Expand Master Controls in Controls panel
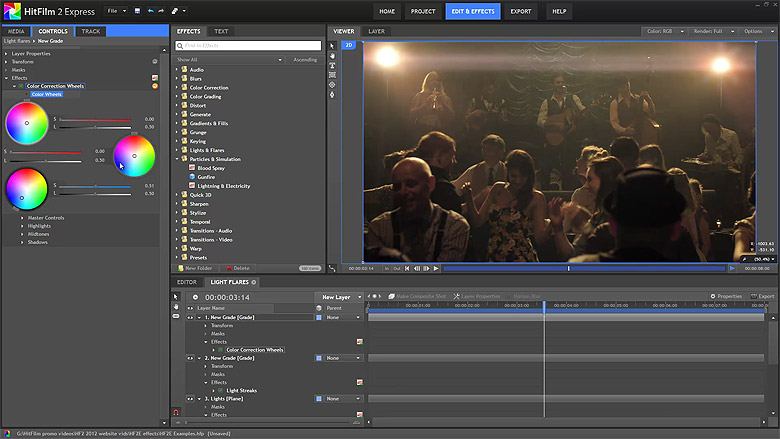Image resolution: width=780 pixels, height=439 pixels. [x=22, y=218]
